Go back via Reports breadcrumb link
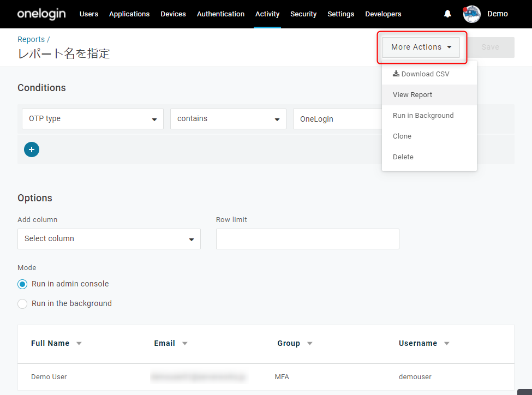The width and height of the screenshot is (532, 395). (x=31, y=39)
